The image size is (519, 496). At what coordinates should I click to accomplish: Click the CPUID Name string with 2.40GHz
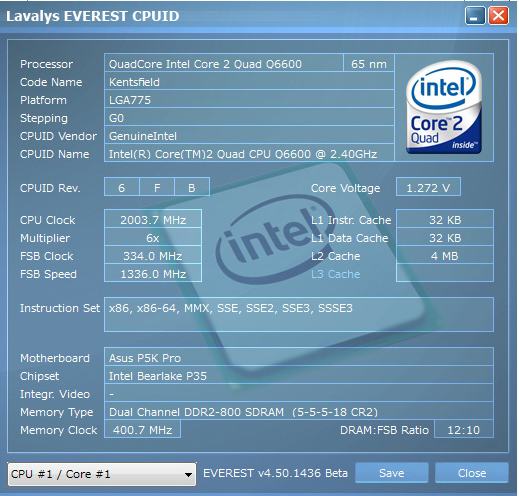point(249,154)
